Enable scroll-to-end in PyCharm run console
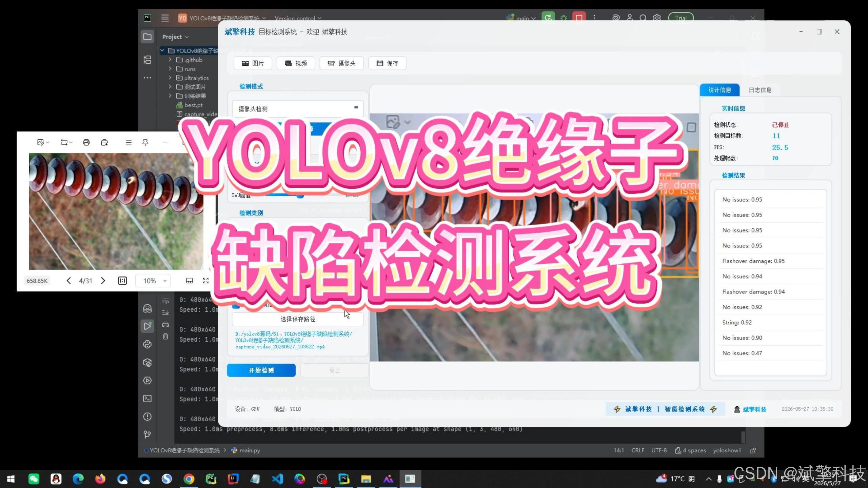Image resolution: width=868 pixels, height=488 pixels. [165, 313]
